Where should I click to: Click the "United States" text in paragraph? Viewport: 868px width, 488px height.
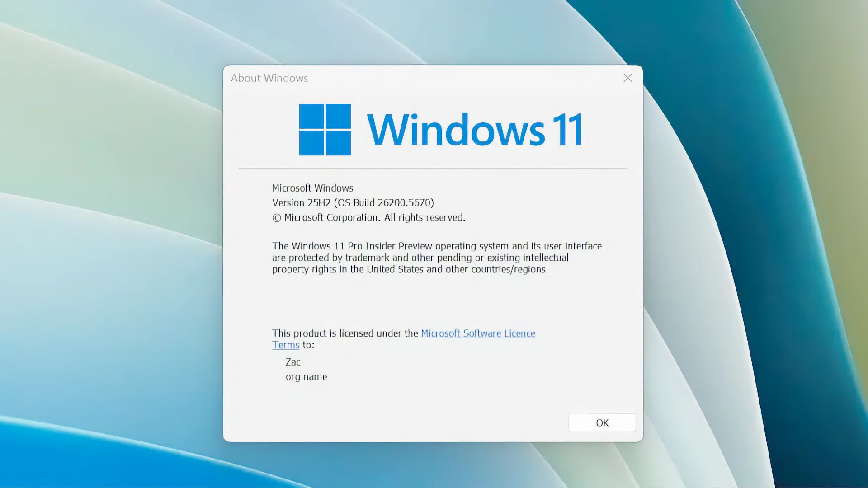(x=395, y=270)
